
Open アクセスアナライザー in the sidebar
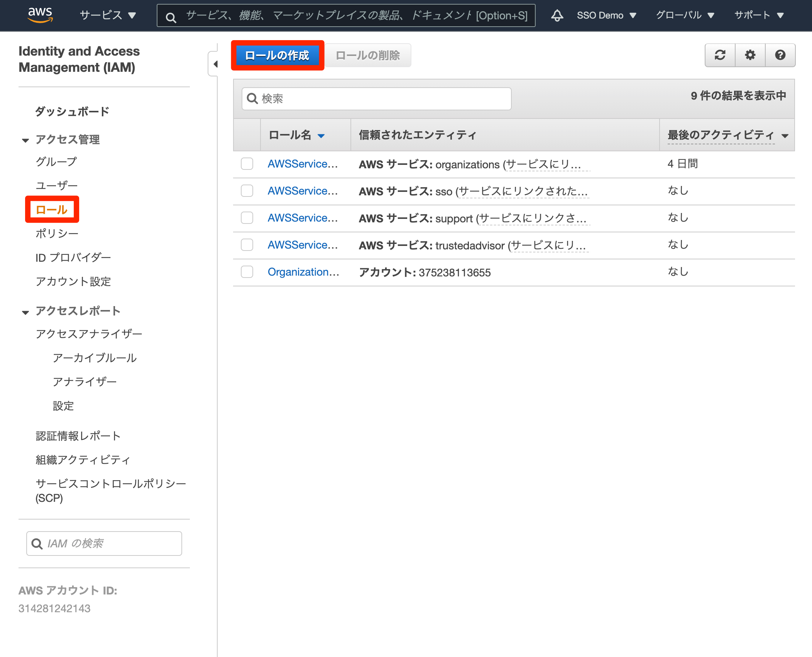(89, 334)
